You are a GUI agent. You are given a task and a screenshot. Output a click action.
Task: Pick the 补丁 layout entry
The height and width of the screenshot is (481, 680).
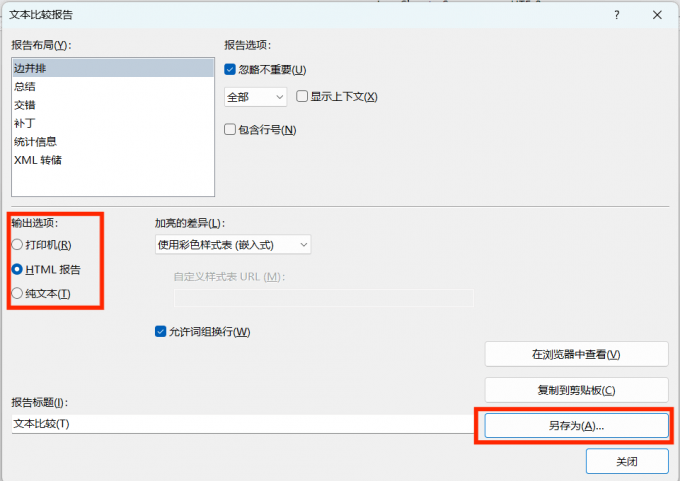point(113,123)
